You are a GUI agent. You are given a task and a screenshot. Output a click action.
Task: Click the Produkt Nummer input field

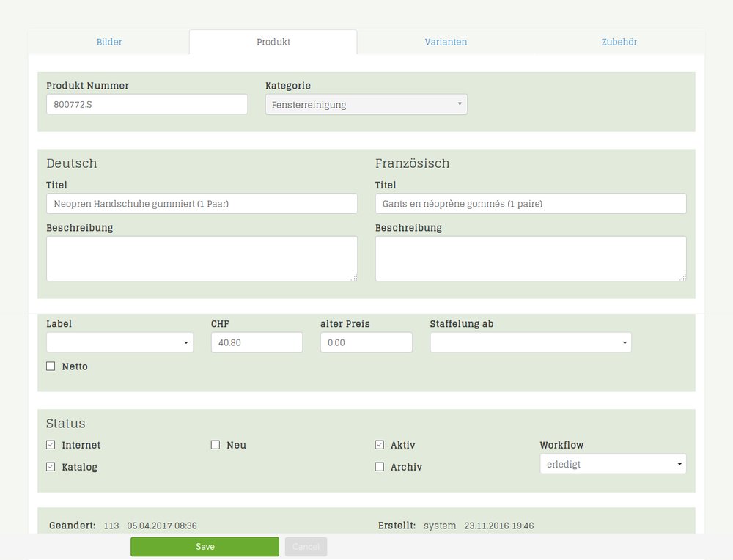pos(147,104)
